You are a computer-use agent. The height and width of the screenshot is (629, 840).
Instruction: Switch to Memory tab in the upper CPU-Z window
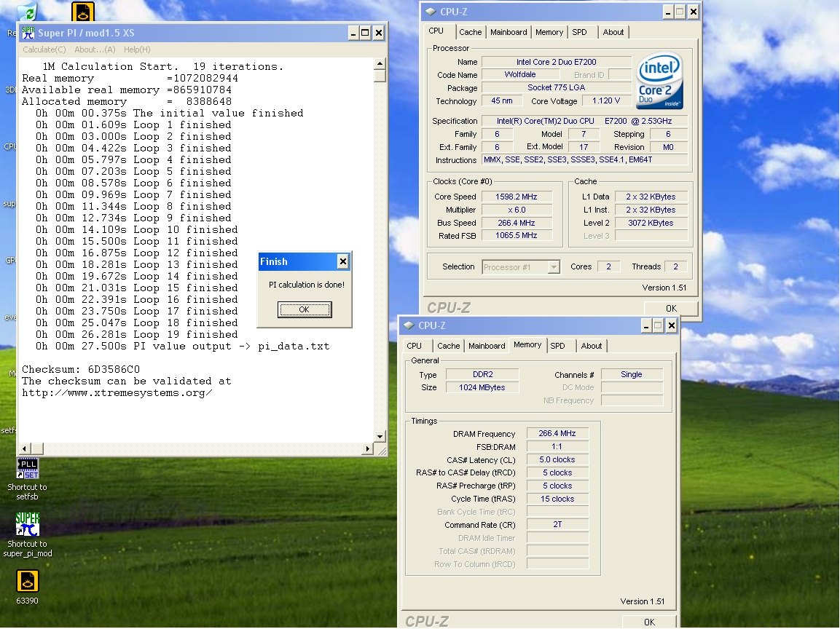[x=549, y=32]
